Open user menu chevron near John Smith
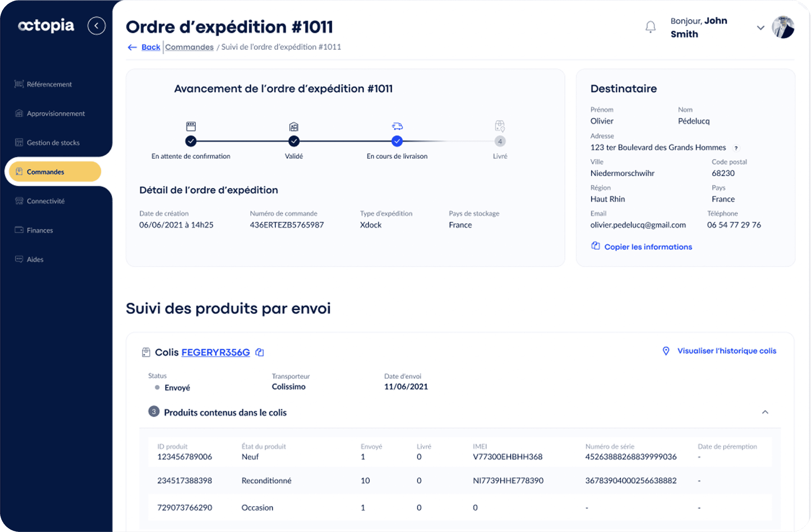Viewport: 811px width, 532px height. [760, 28]
